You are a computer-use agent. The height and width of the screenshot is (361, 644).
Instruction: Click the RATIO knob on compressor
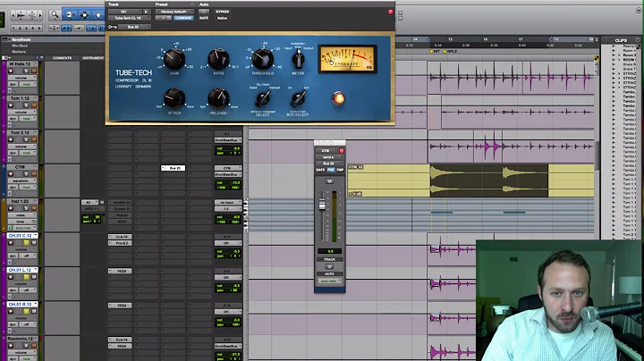click(x=218, y=59)
